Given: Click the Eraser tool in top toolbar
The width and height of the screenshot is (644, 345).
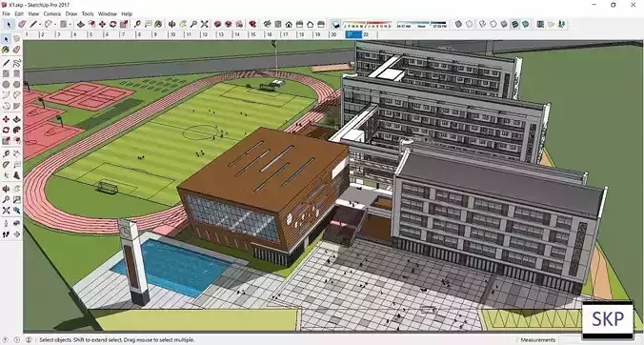Looking at the screenshot, I should (22, 24).
